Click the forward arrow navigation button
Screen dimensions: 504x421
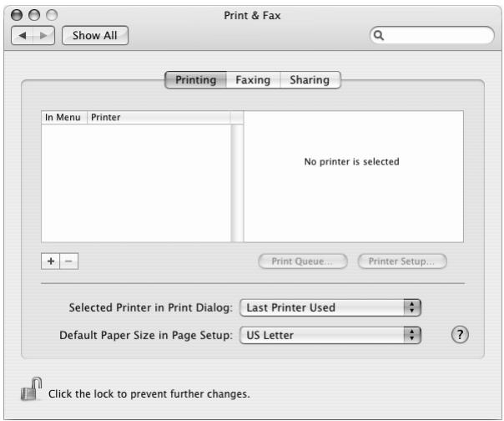pos(43,35)
